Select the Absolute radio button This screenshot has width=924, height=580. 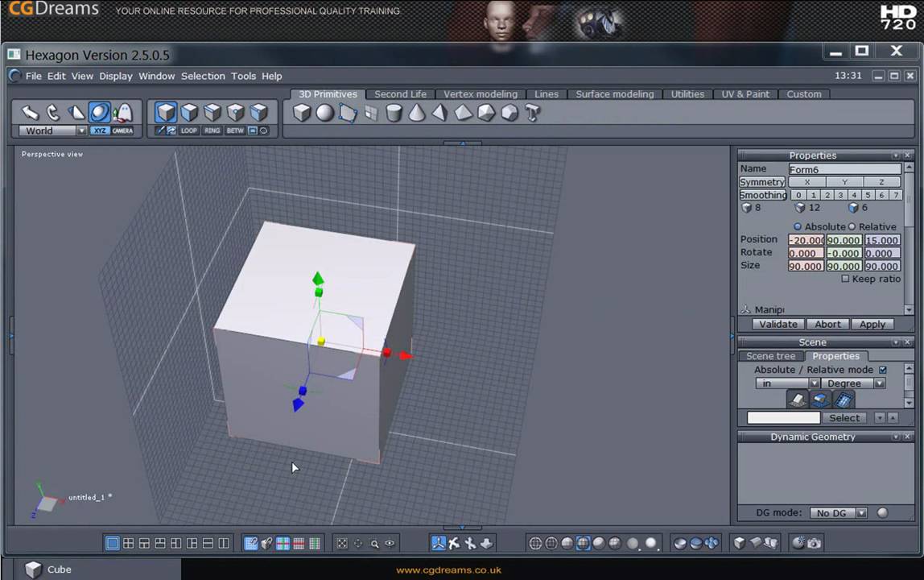[798, 226]
